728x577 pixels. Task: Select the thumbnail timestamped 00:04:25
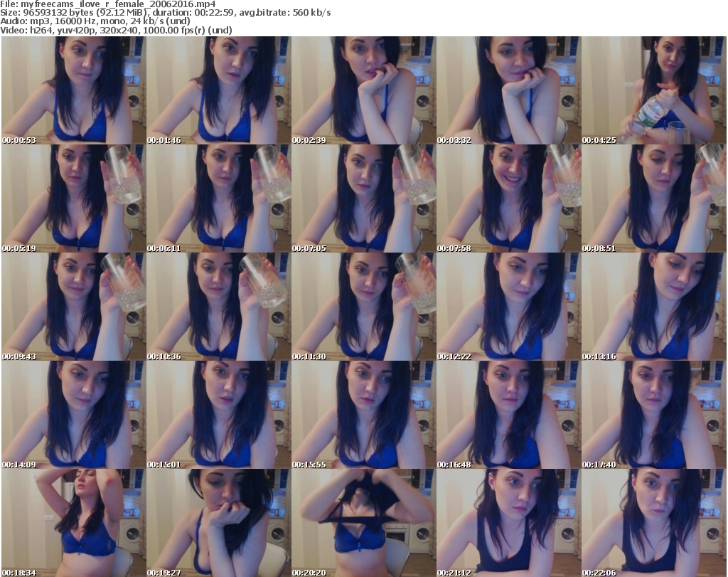(654, 90)
